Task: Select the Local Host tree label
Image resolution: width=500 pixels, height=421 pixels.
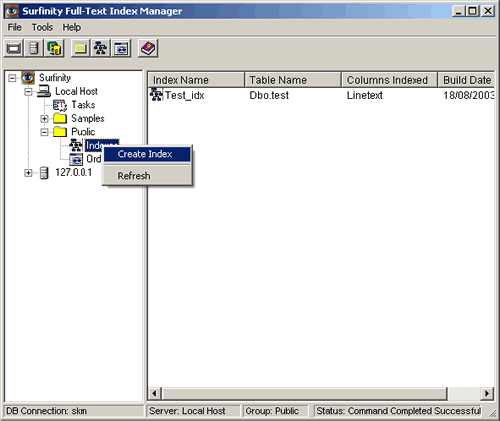Action: click(x=76, y=91)
